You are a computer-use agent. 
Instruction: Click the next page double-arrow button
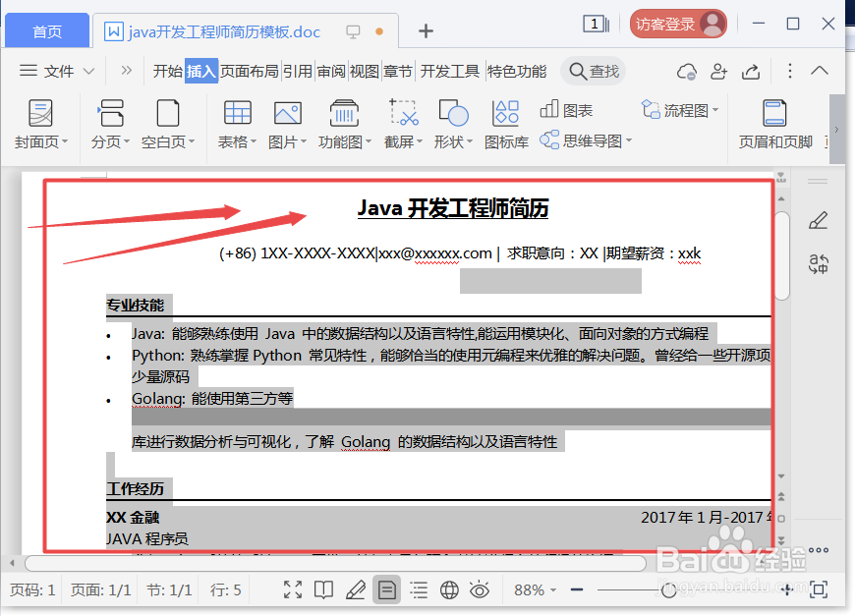click(x=781, y=540)
